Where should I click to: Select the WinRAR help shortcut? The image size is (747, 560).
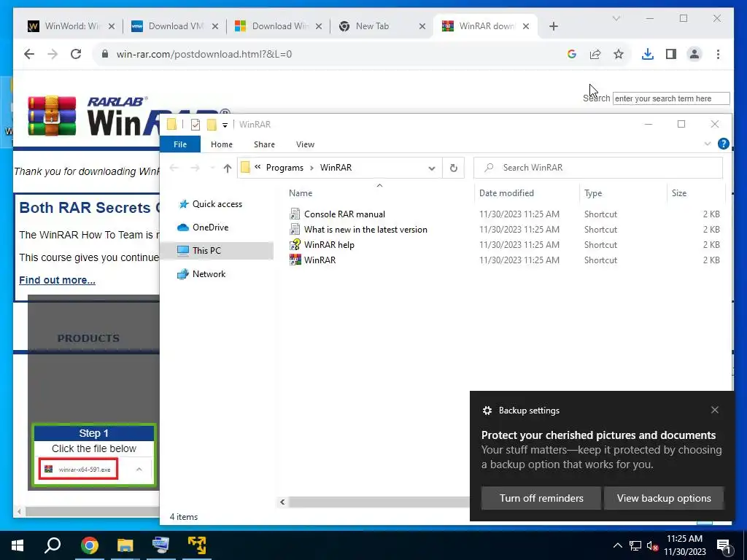[329, 245]
